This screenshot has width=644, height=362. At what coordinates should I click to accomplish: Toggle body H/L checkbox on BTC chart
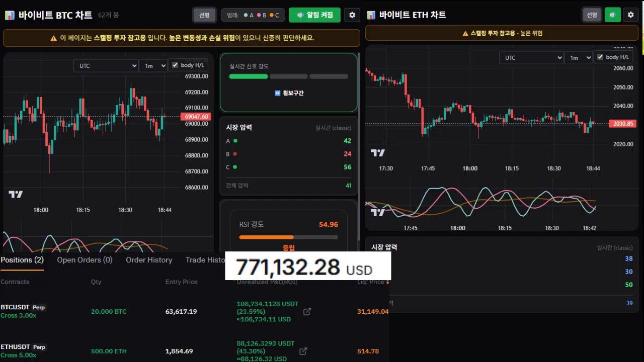[x=175, y=65]
